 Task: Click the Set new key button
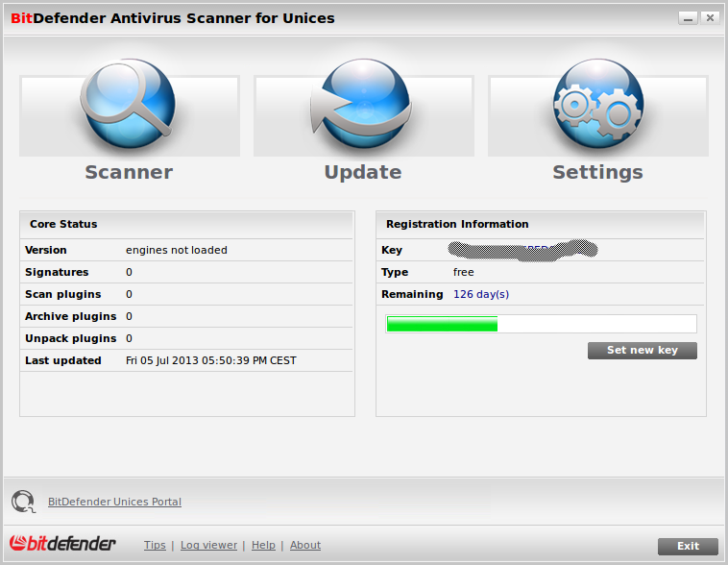(643, 351)
